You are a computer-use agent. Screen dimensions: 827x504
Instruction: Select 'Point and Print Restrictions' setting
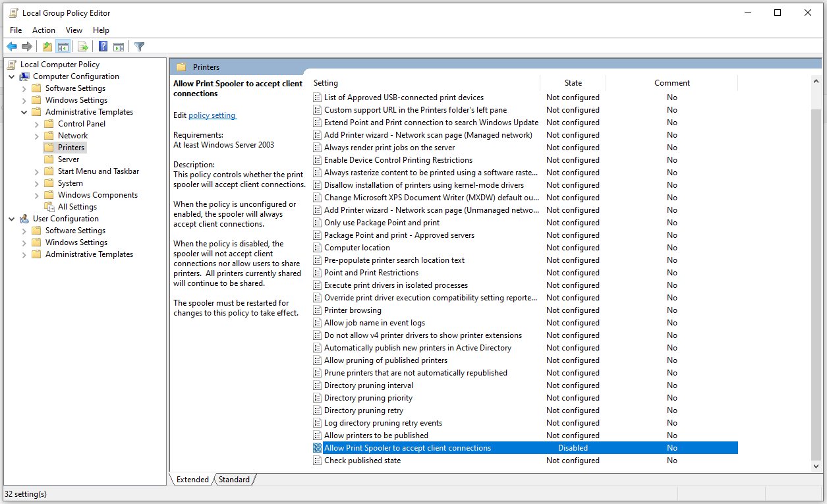tap(371, 273)
